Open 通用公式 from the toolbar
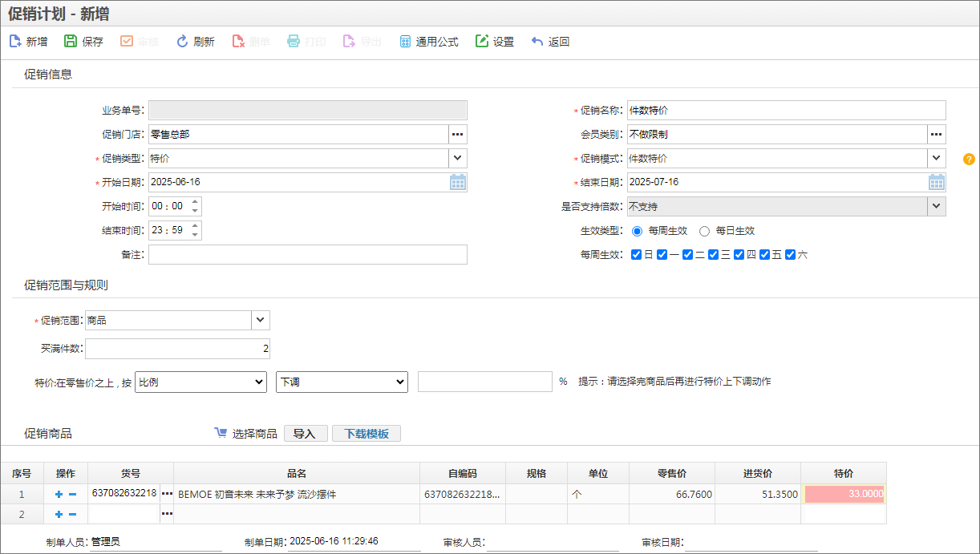 click(429, 42)
